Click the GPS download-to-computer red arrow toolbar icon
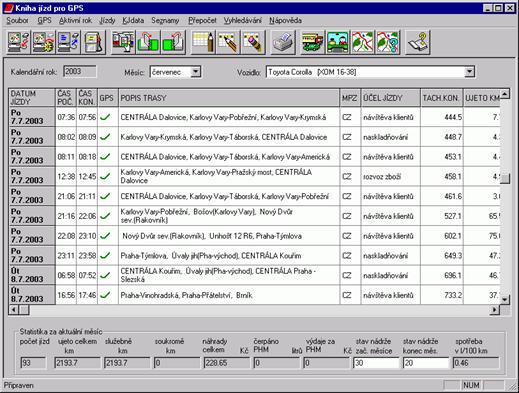This screenshot has height=393, width=519. point(19,42)
